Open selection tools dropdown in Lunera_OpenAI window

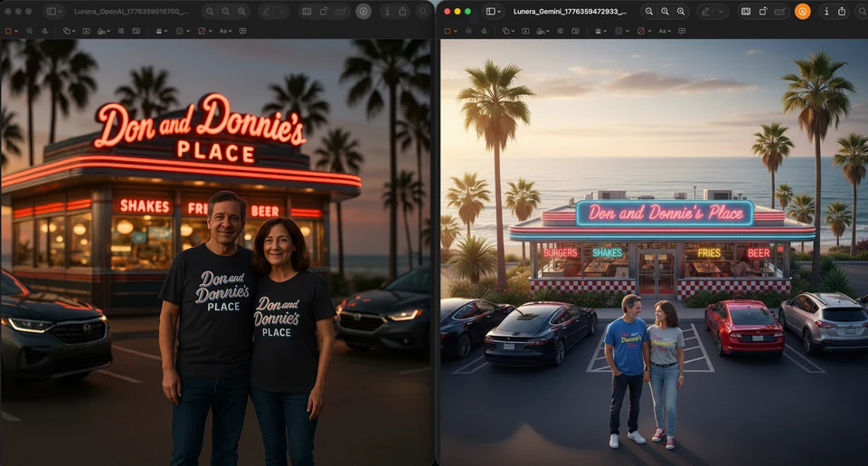(x=12, y=31)
